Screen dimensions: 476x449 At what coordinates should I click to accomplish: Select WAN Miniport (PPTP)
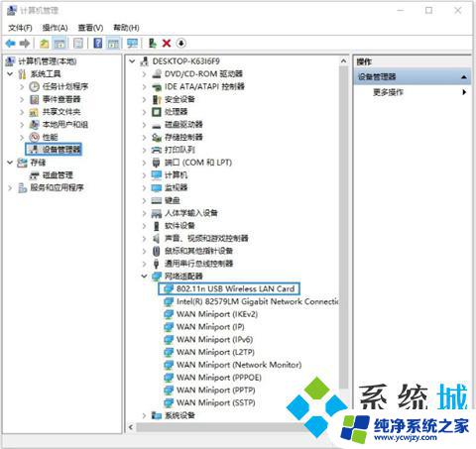tap(216, 391)
